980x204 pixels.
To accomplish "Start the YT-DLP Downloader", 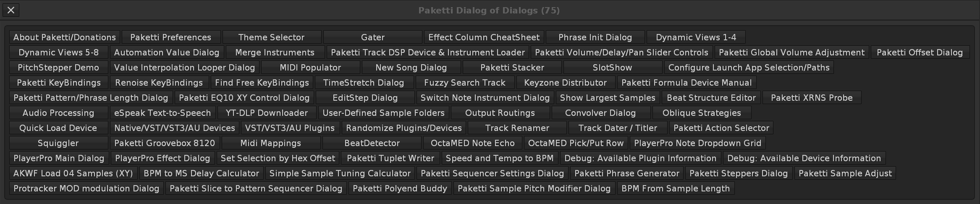I will pyautogui.click(x=267, y=113).
